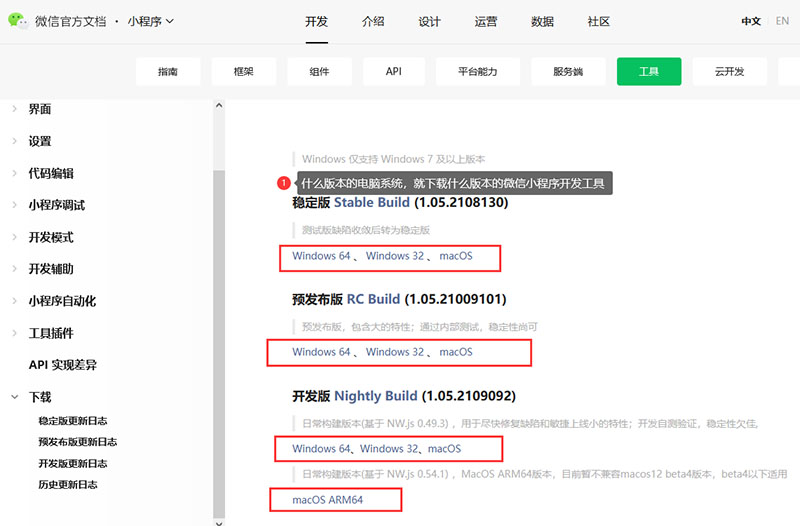Screen dimensions: 800x526
Task: Open the 组件 section button
Action: click(319, 71)
